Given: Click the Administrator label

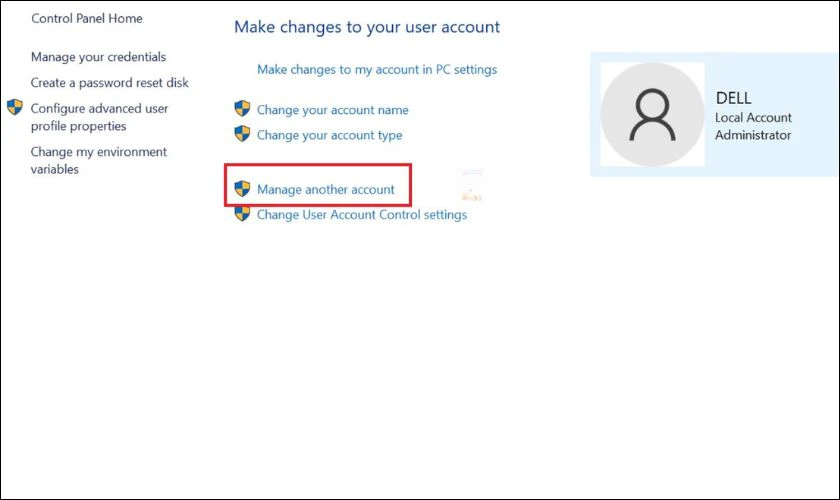Looking at the screenshot, I should 753,135.
